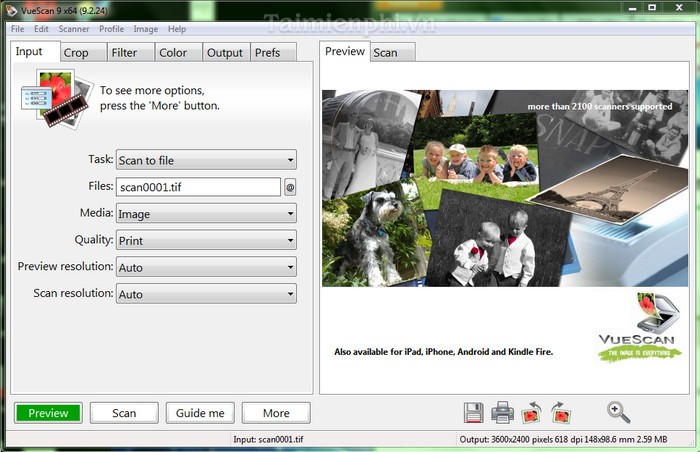700x452 pixels.
Task: Open the Image menu
Action: pyautogui.click(x=146, y=29)
